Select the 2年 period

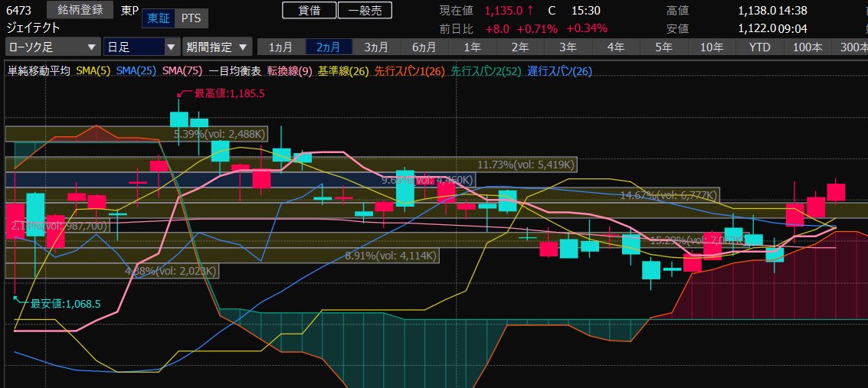pyautogui.click(x=519, y=47)
